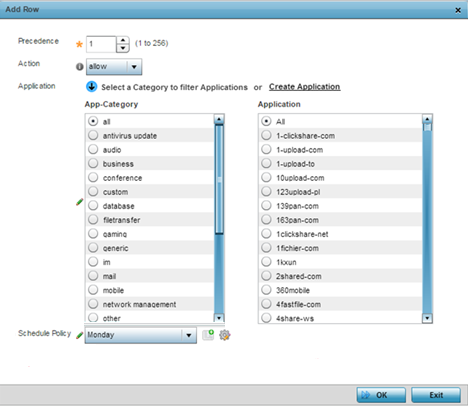Click the pencil icon beside App-Category list
Screen dimensions: 468x407
pos(79,202)
